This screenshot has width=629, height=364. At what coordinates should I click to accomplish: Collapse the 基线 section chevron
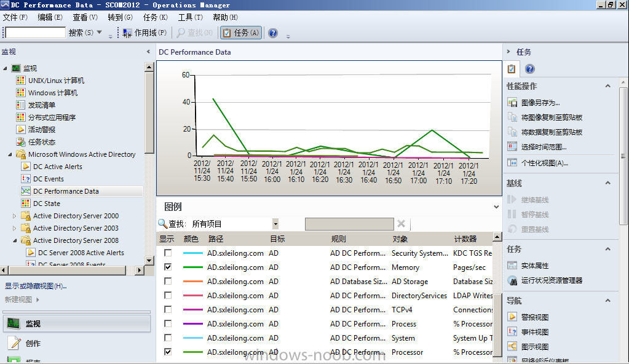(x=607, y=183)
